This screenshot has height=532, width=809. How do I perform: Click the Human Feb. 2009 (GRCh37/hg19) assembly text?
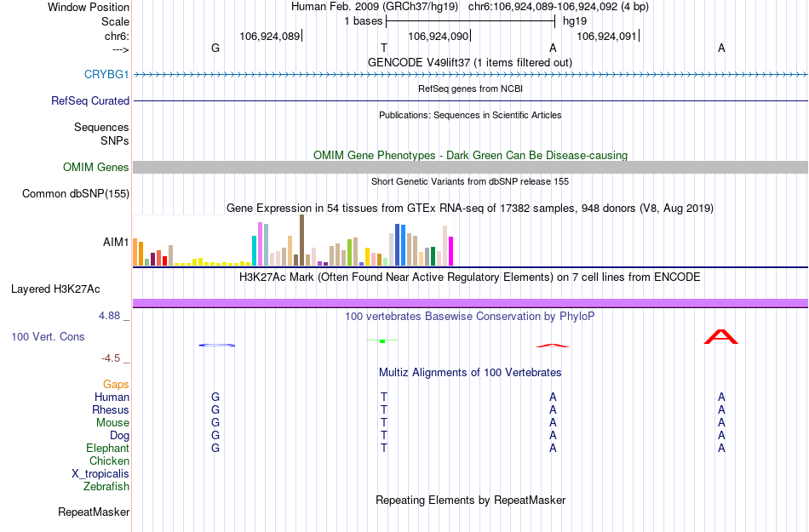click(374, 7)
